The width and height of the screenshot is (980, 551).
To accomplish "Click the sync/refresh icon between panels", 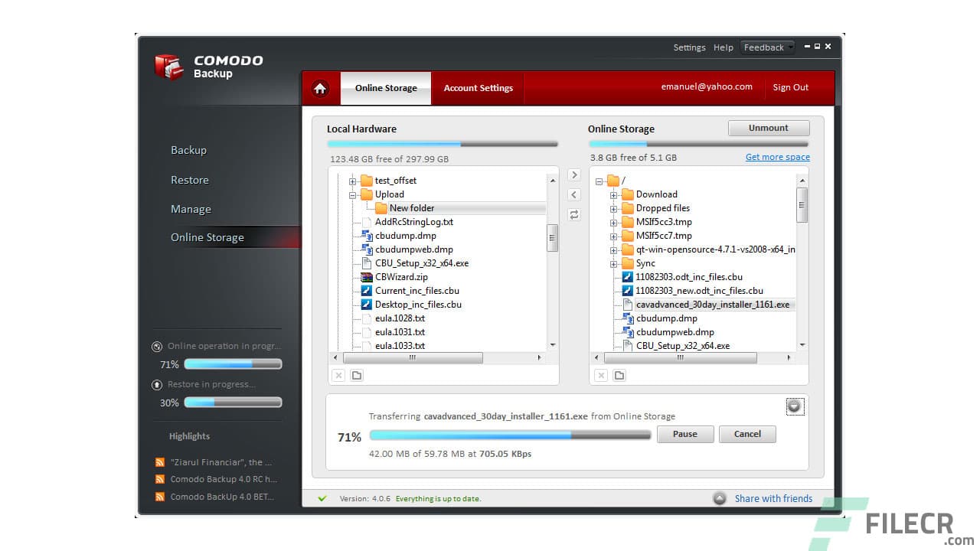I will (x=574, y=214).
